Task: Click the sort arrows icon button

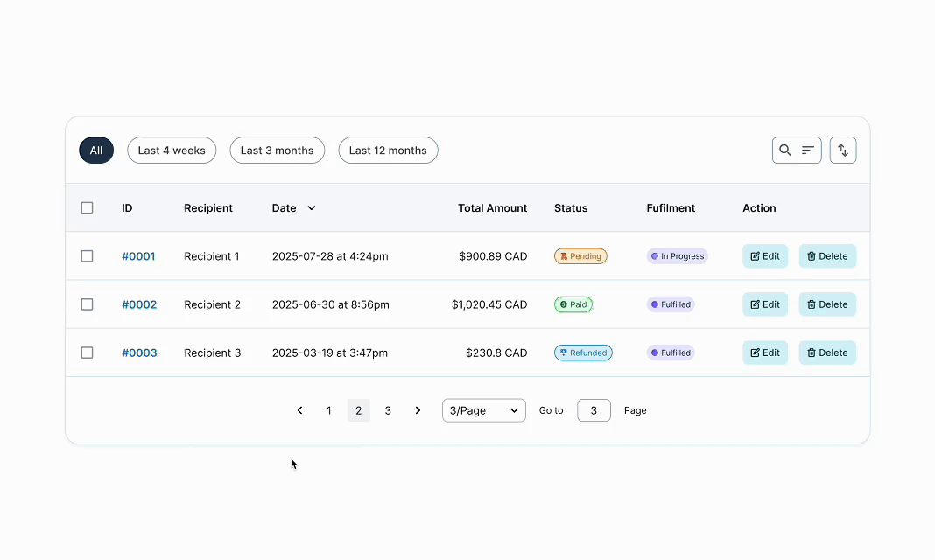Action: [x=843, y=150]
